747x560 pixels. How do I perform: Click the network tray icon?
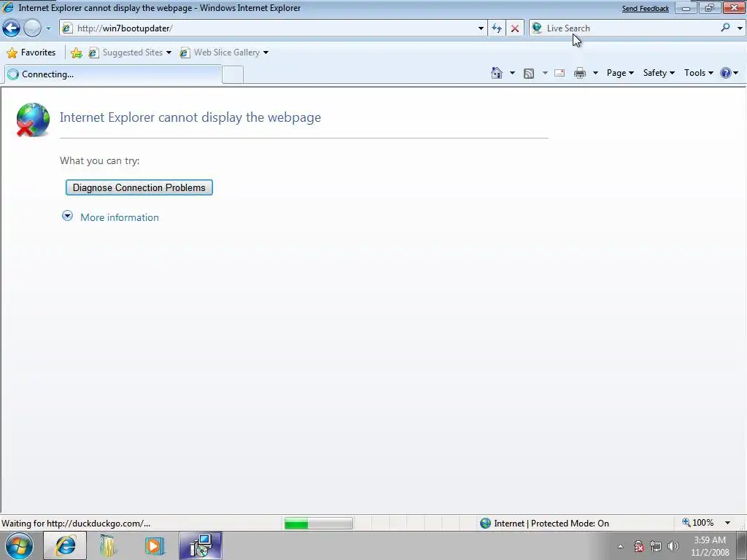(x=656, y=546)
